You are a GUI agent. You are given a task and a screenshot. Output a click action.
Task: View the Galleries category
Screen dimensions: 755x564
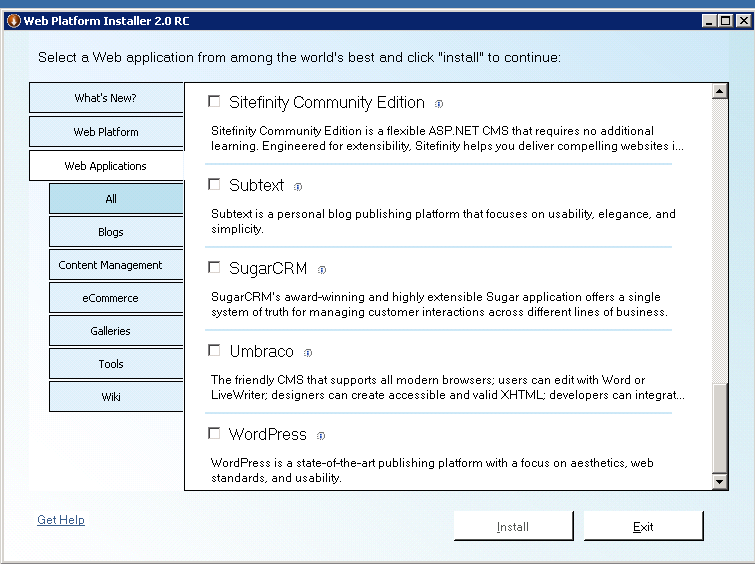116,331
